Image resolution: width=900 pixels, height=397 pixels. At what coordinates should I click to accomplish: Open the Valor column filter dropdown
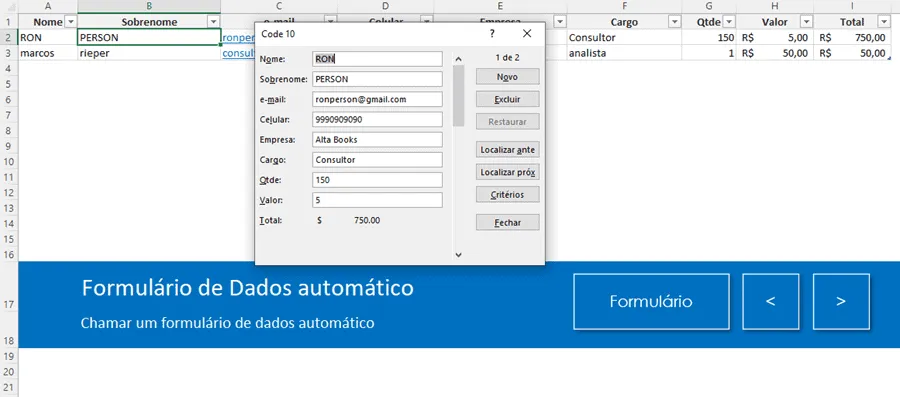(806, 22)
